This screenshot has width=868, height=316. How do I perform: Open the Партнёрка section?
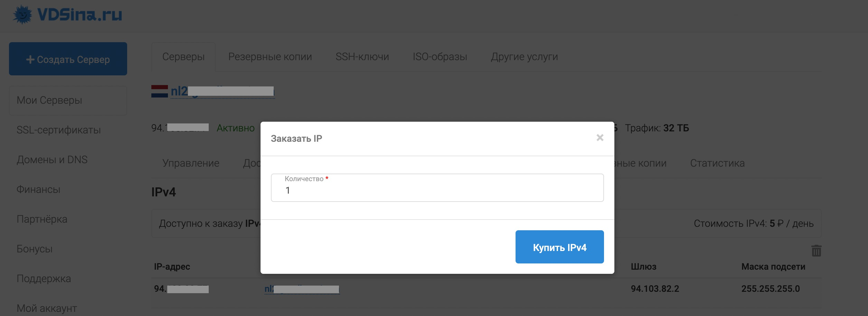(x=42, y=219)
